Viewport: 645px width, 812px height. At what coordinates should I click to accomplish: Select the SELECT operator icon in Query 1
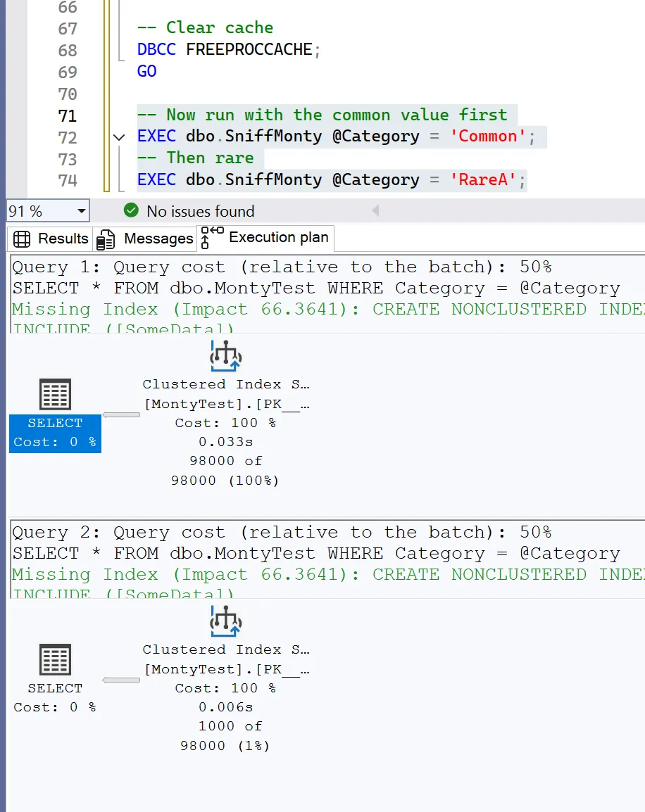(55, 395)
